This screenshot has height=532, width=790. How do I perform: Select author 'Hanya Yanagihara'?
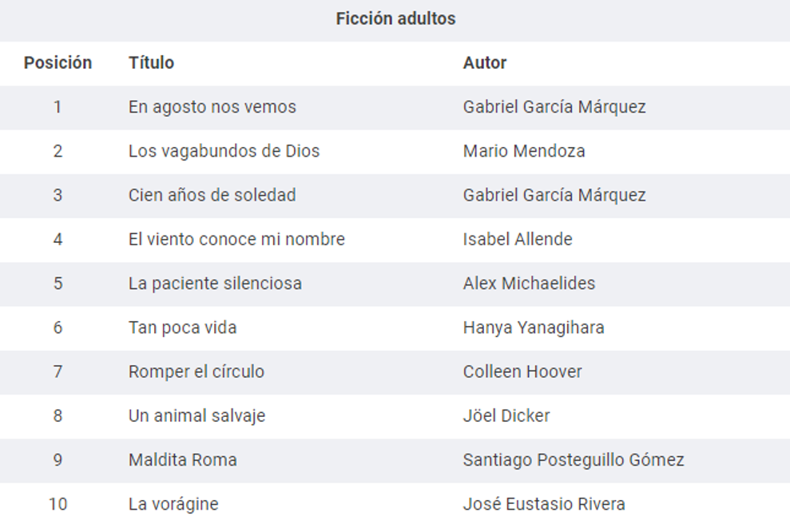pos(533,328)
